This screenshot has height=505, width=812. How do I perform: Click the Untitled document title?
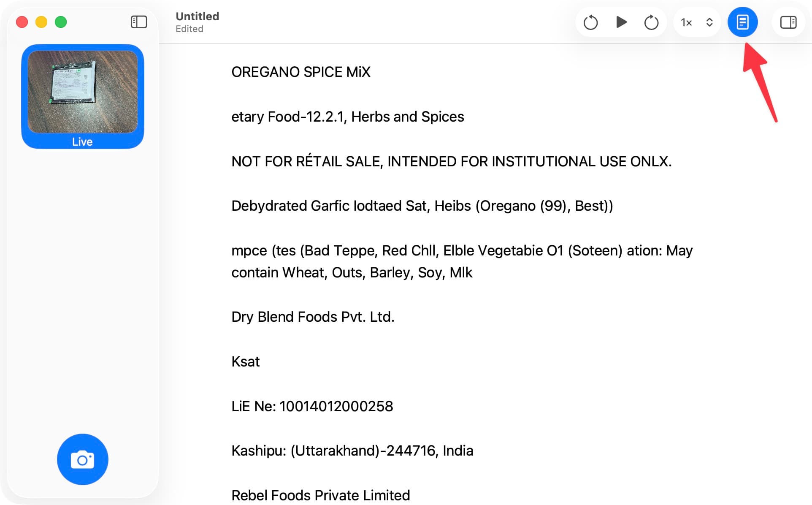point(197,16)
